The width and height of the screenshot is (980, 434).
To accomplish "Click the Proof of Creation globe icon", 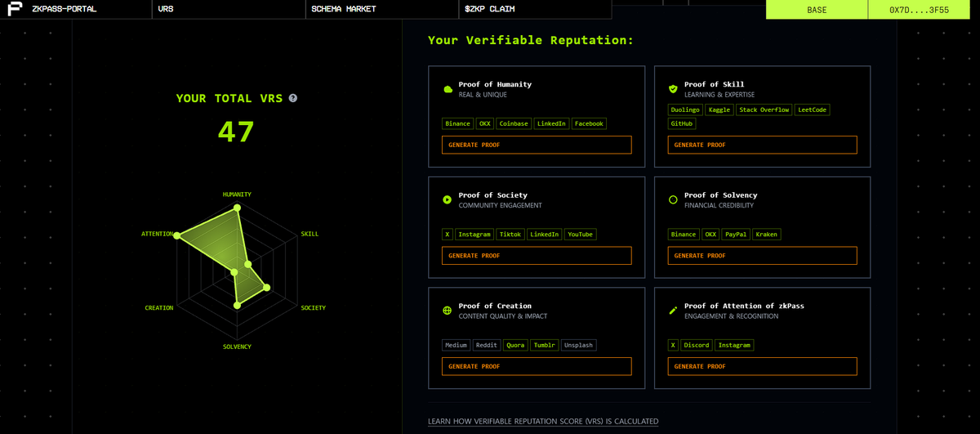I will [x=447, y=311].
